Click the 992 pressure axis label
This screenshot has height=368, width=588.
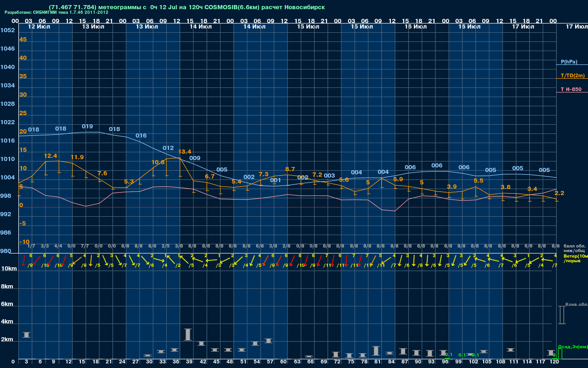pos(6,214)
